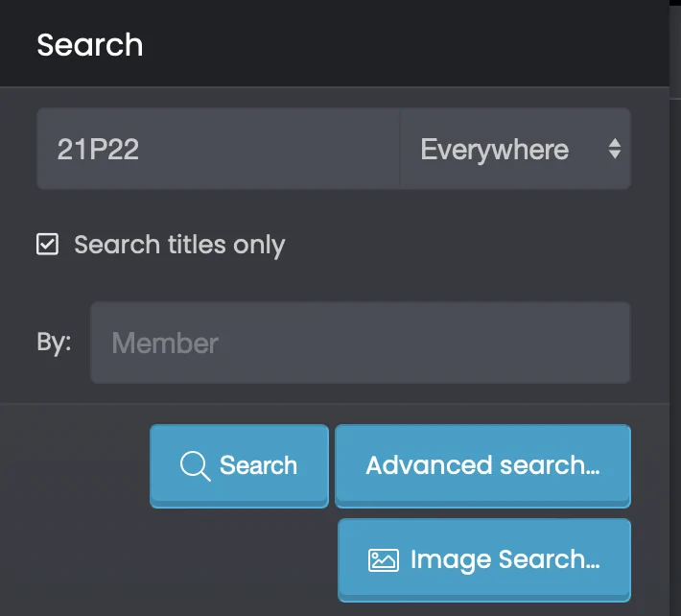The height and width of the screenshot is (616, 681).
Task: Click into the Member input field
Action: pyautogui.click(x=361, y=343)
